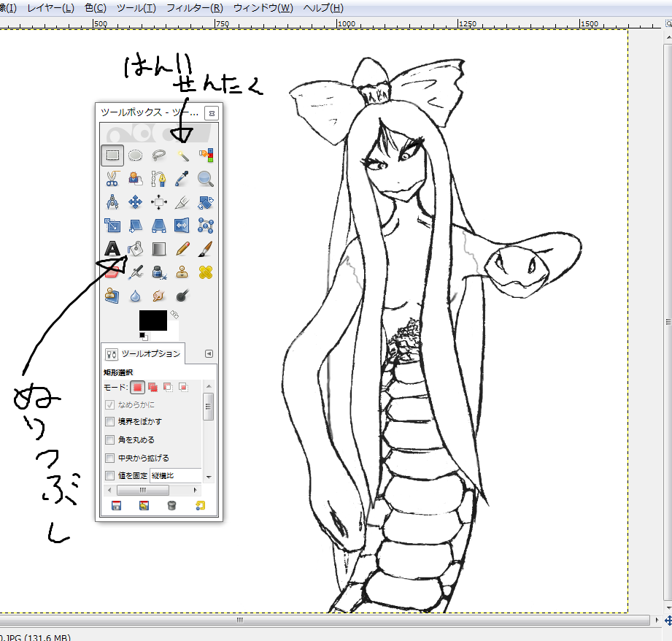Enable 角を丸める checkbox
The image size is (672, 641).
(109, 440)
